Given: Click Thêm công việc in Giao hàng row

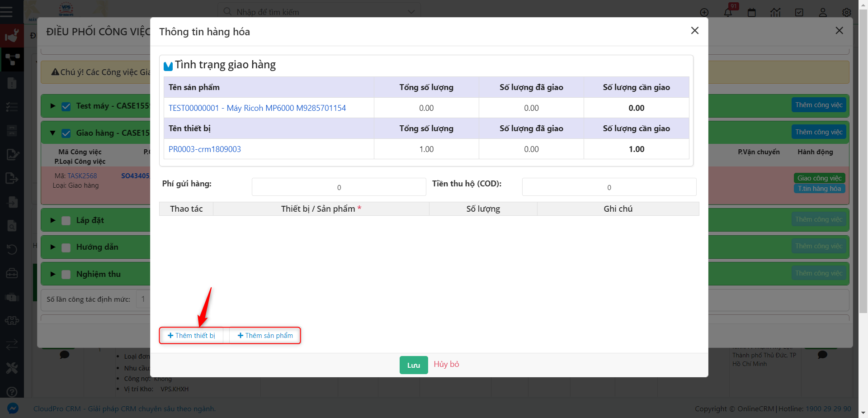Looking at the screenshot, I should click(819, 132).
